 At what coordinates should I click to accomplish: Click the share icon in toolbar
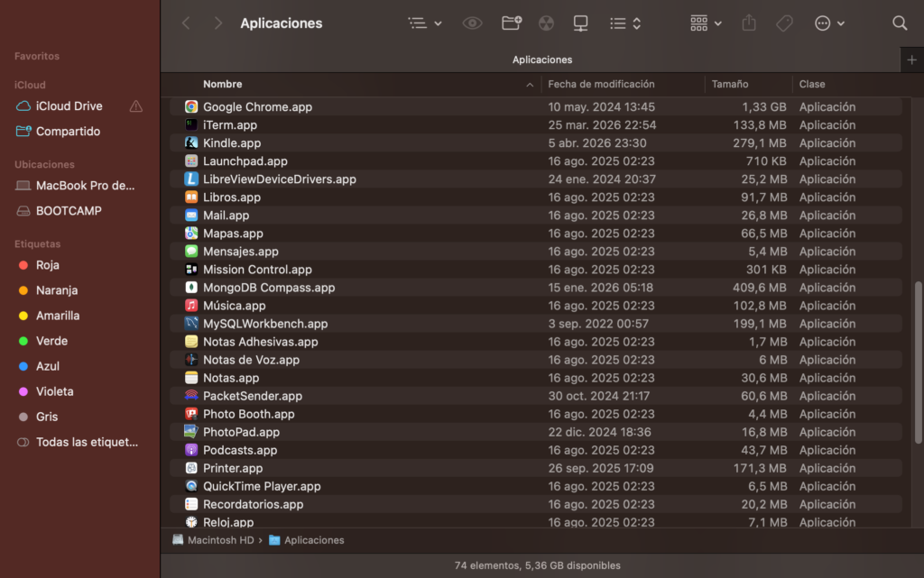(x=748, y=23)
